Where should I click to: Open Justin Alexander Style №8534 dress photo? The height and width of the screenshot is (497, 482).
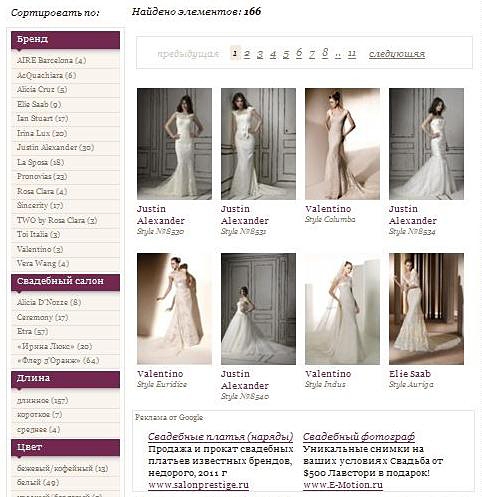(426, 144)
